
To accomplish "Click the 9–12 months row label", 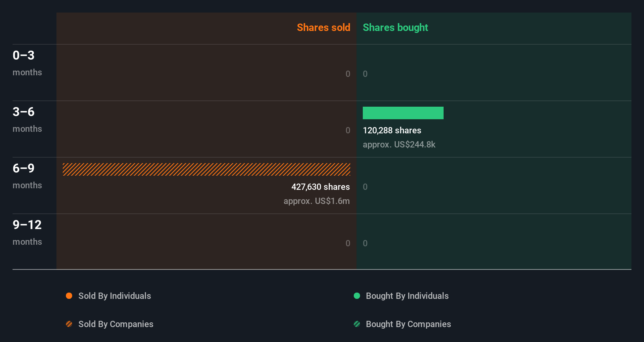I will (27, 232).
